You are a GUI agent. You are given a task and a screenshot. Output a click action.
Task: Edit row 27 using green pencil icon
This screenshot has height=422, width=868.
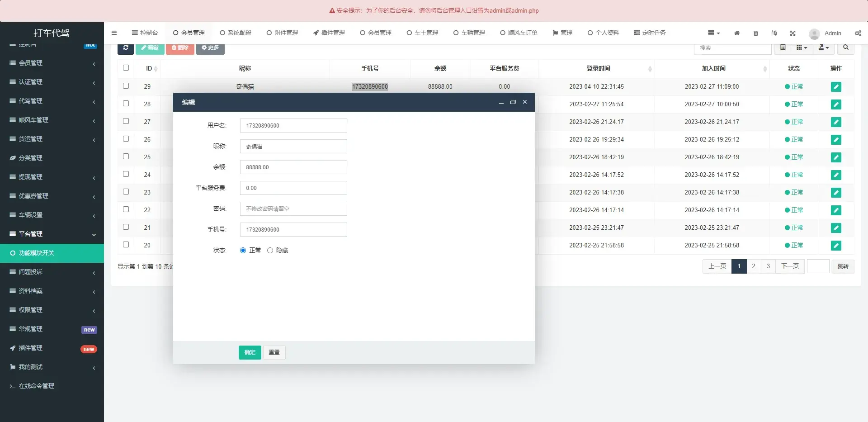[x=836, y=122]
